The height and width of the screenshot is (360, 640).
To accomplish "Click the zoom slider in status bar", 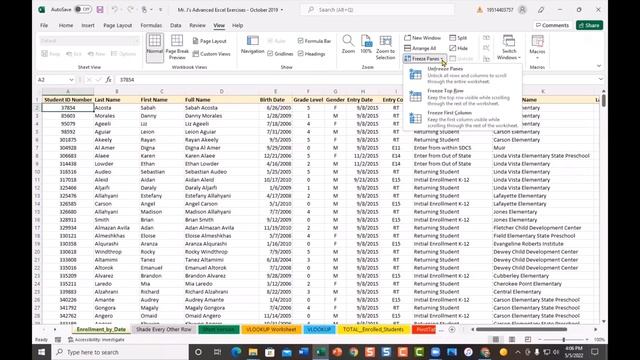I will tap(564, 340).
